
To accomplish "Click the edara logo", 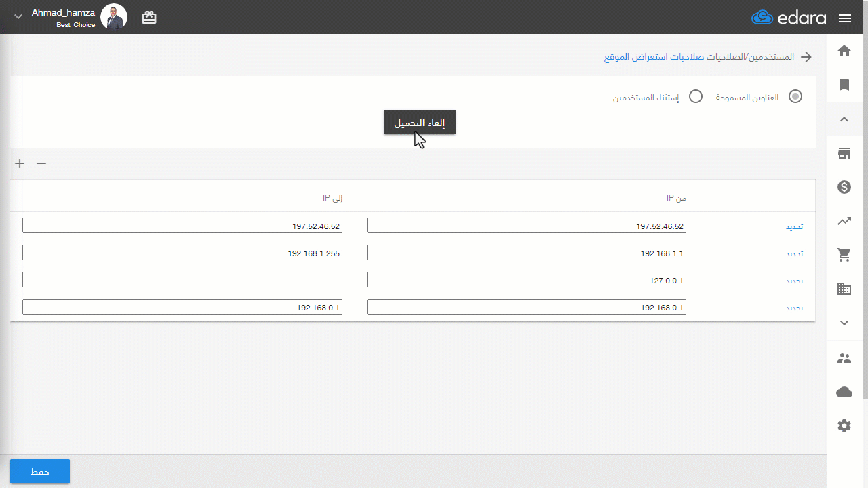I will (x=789, y=18).
